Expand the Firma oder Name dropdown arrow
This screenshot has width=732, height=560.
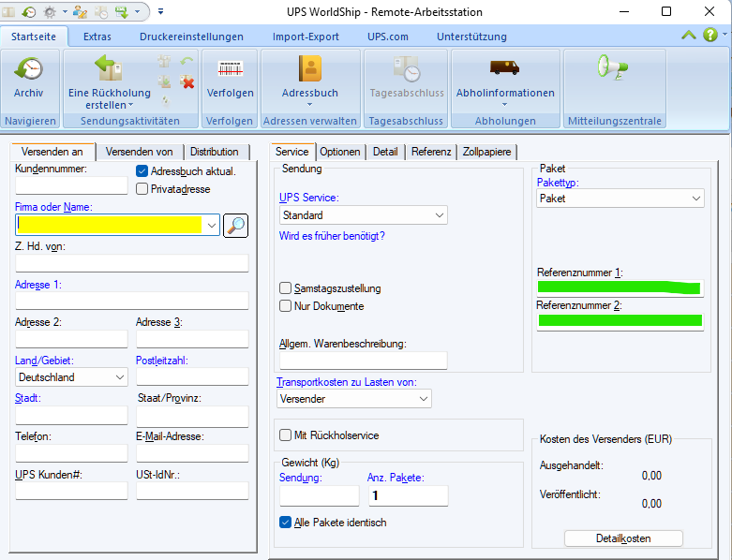click(212, 225)
